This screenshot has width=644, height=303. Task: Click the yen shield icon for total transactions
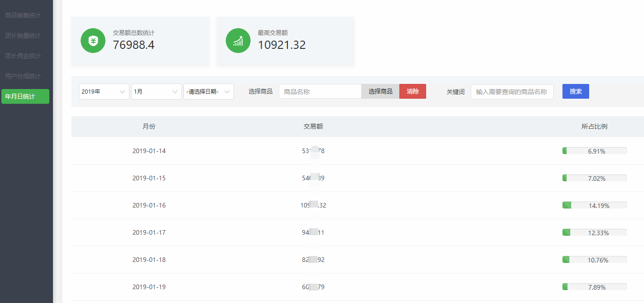pyautogui.click(x=93, y=41)
